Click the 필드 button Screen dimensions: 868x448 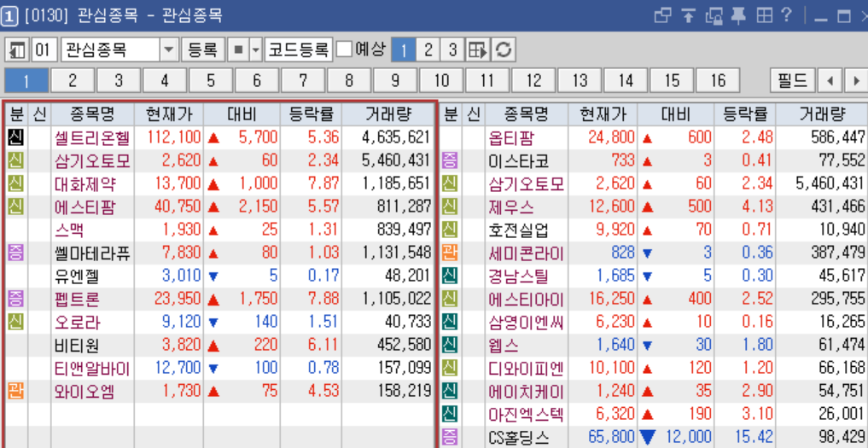[x=793, y=81]
